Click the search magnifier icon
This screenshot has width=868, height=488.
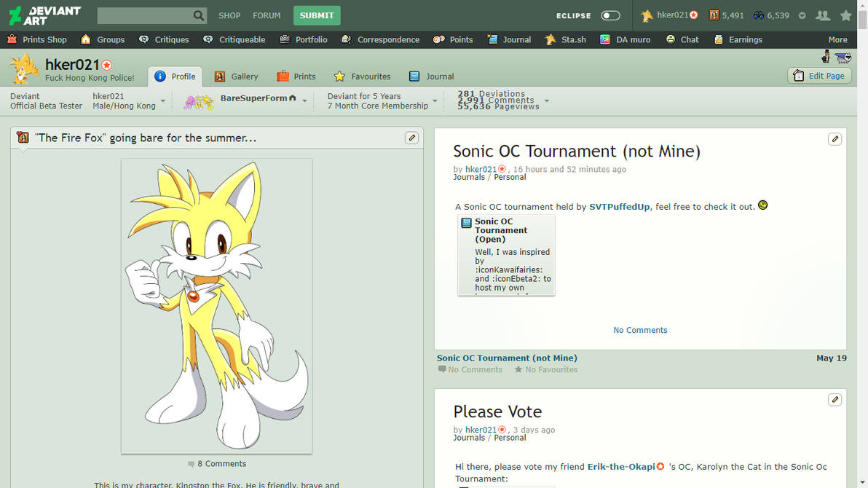198,15
